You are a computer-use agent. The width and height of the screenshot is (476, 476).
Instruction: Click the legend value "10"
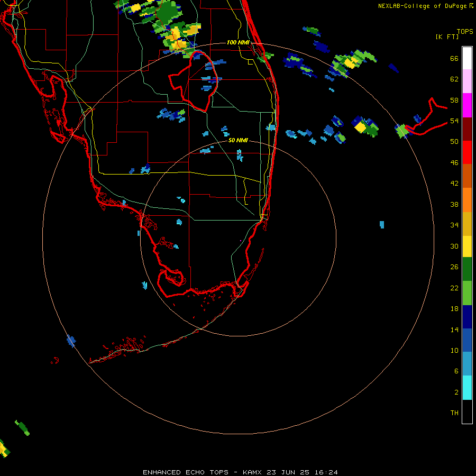point(454,351)
